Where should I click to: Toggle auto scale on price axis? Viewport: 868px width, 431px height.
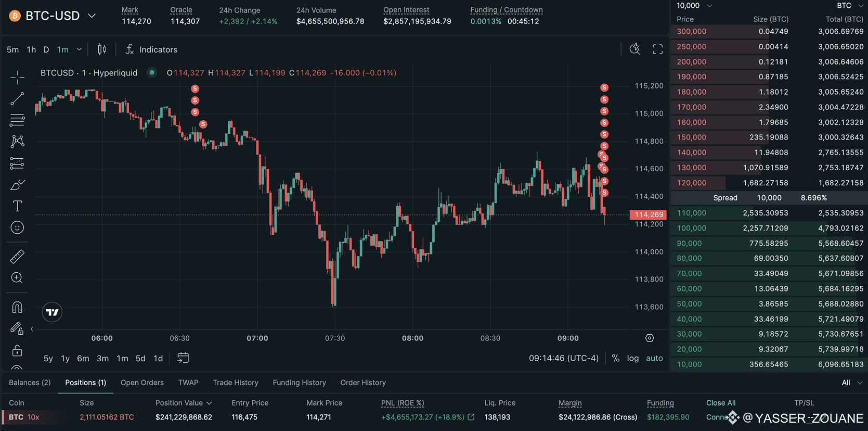tap(654, 358)
